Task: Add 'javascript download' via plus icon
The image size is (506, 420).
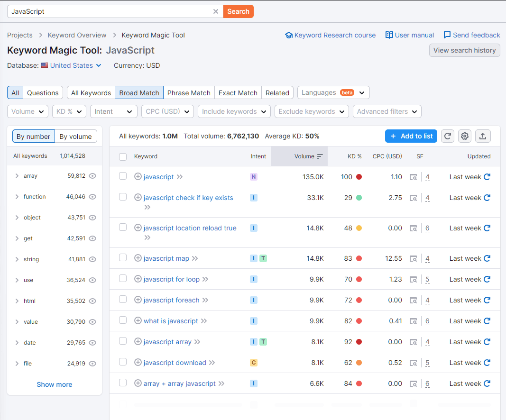Action: [x=138, y=362]
